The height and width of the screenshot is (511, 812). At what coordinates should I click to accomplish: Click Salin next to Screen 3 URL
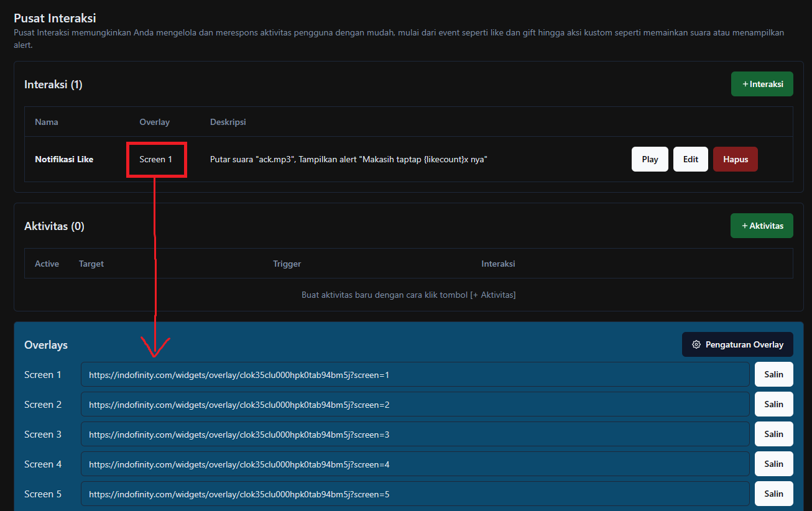pyautogui.click(x=773, y=434)
